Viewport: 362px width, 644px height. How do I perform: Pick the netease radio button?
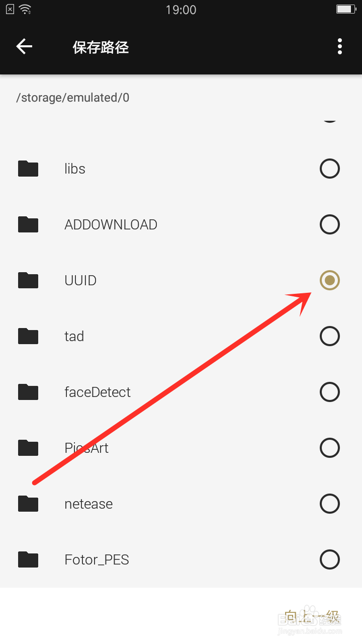[x=330, y=504]
